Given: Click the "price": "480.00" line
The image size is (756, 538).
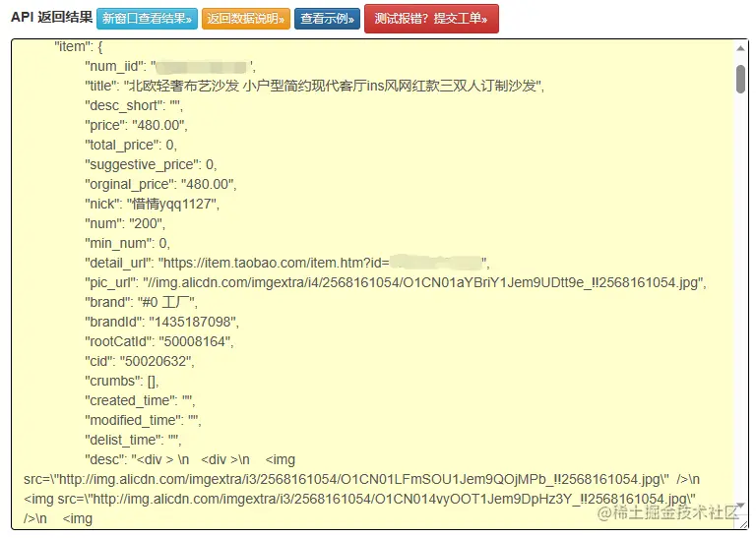Looking at the screenshot, I should [x=136, y=125].
